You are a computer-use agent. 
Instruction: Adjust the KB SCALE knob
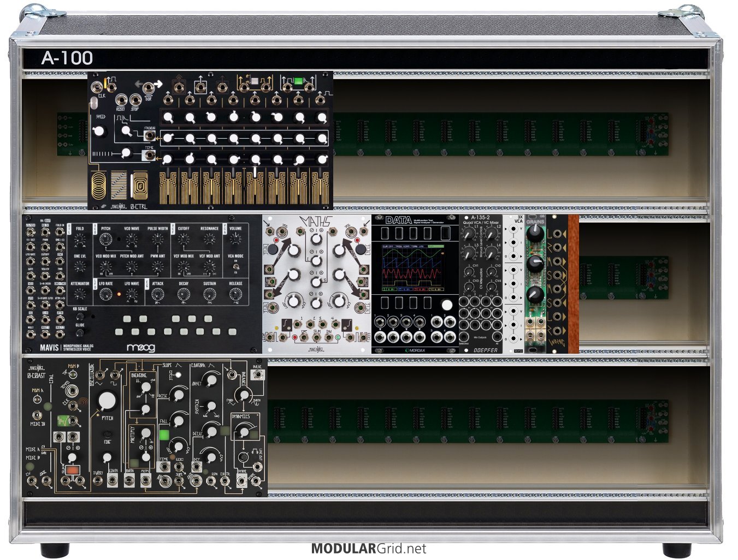click(x=80, y=317)
